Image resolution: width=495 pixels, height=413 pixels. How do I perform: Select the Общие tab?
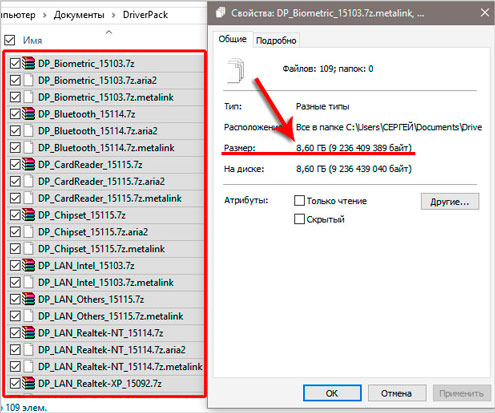coord(233,39)
